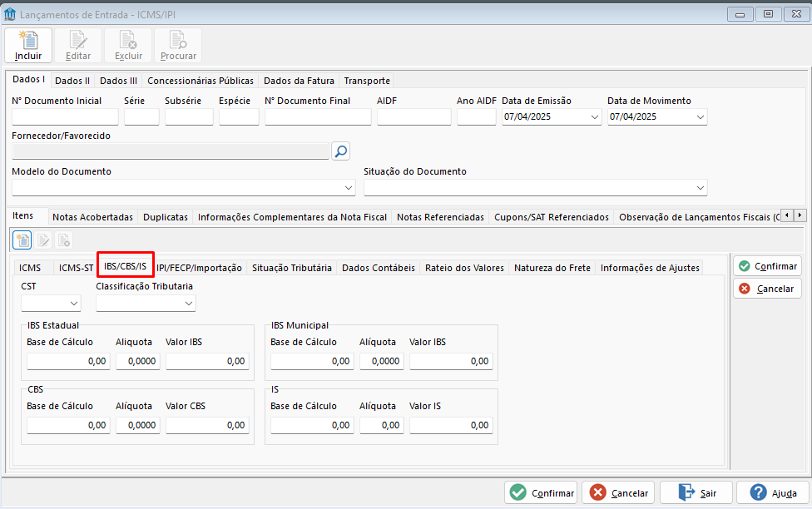Switch to Dados I tab
Screen dimensions: 812x509
(x=28, y=79)
